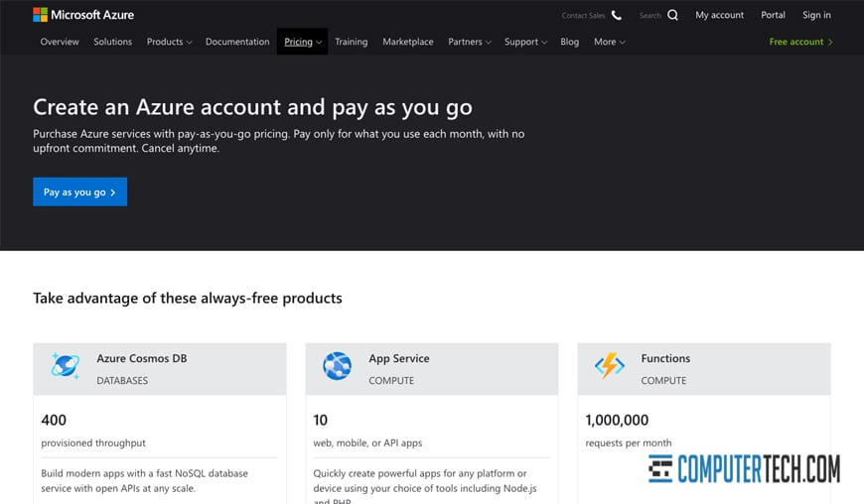Open the My account link
Viewport: 864px width, 504px height.
[720, 15]
